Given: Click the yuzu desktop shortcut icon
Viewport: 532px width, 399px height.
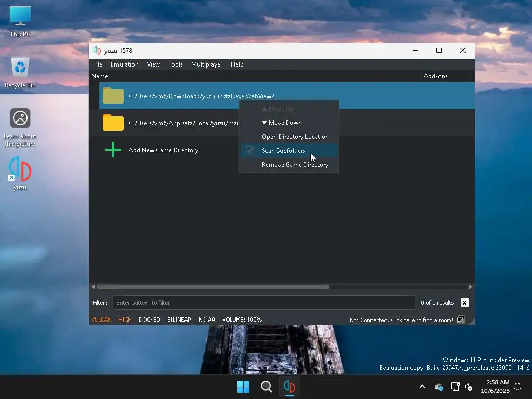Looking at the screenshot, I should click(20, 173).
